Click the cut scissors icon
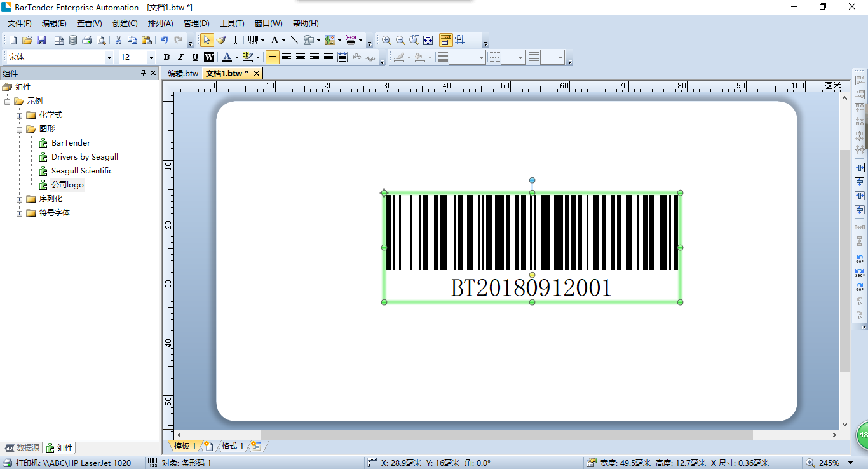The width and height of the screenshot is (868, 469). (x=118, y=40)
